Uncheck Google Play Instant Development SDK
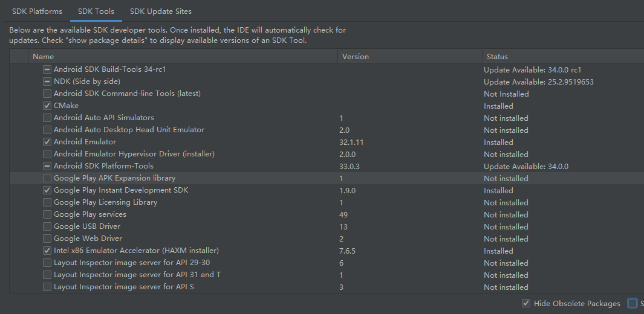The width and height of the screenshot is (644, 314). pos(47,190)
